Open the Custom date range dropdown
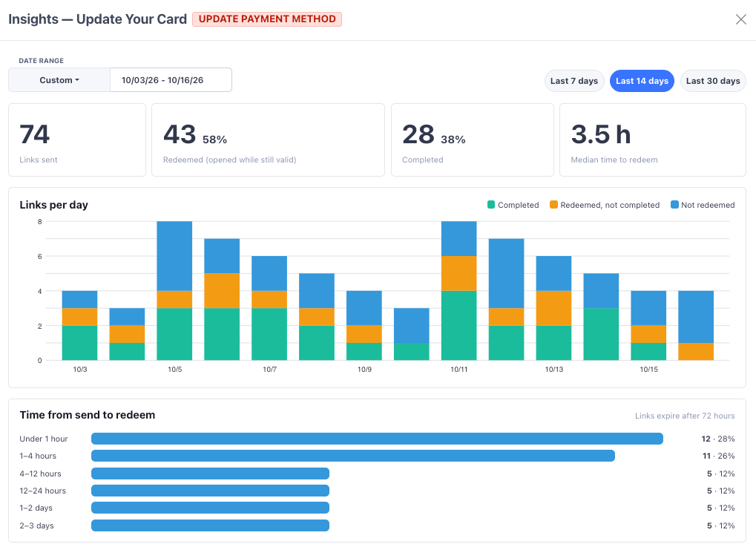756x544 pixels. [59, 80]
